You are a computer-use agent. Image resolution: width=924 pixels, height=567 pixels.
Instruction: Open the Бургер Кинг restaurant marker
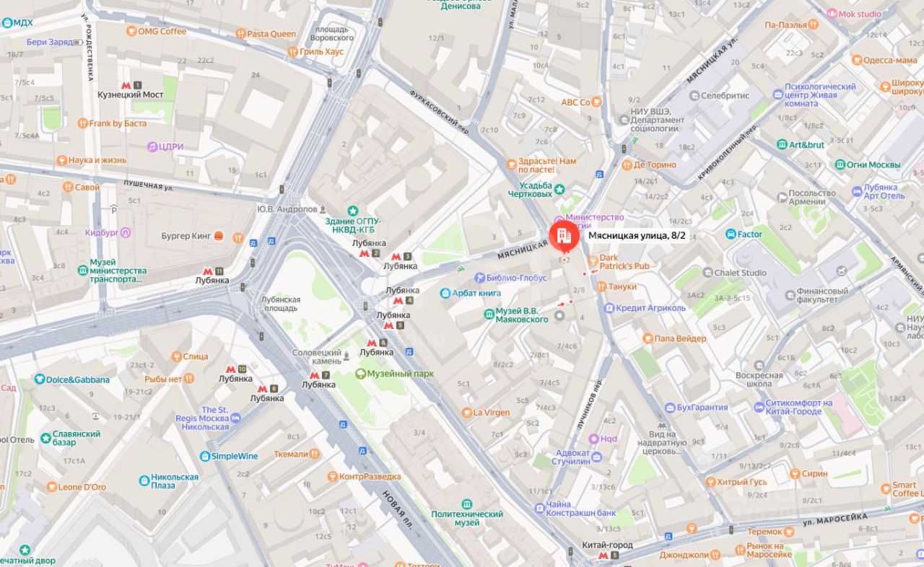[x=218, y=236]
